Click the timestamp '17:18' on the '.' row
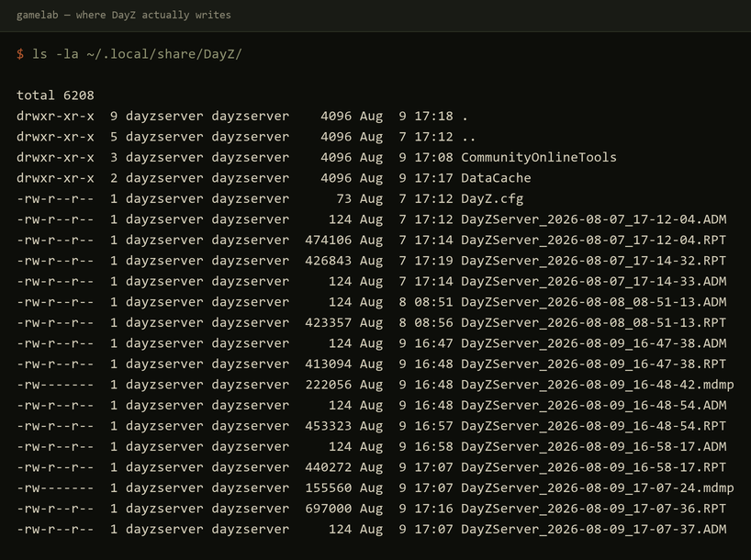The image size is (751, 560). (x=434, y=116)
